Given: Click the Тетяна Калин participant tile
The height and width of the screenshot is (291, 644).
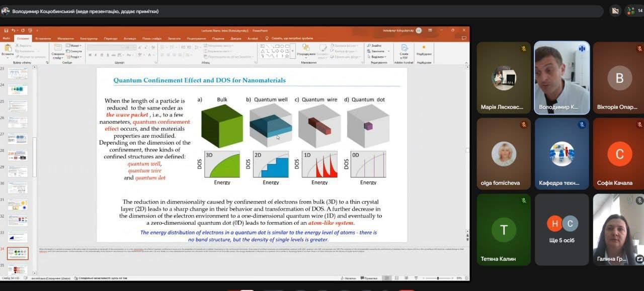Looking at the screenshot, I should pyautogui.click(x=504, y=230).
